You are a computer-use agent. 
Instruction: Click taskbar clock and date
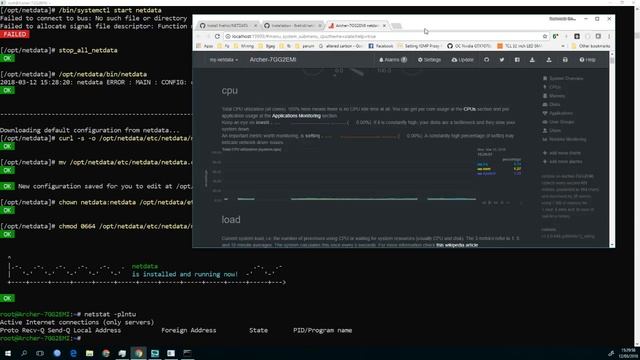[x=629, y=353]
